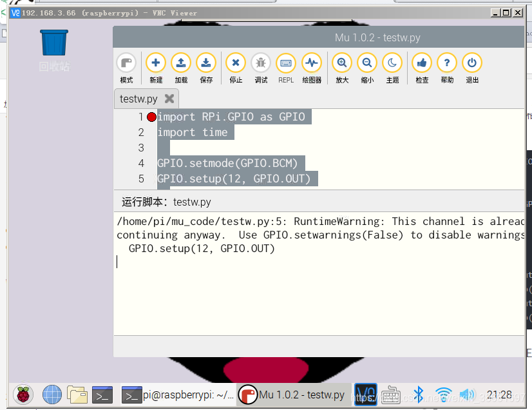The image size is (532, 410).
Task: Zoom out with 缩小 icon
Action: tap(367, 68)
